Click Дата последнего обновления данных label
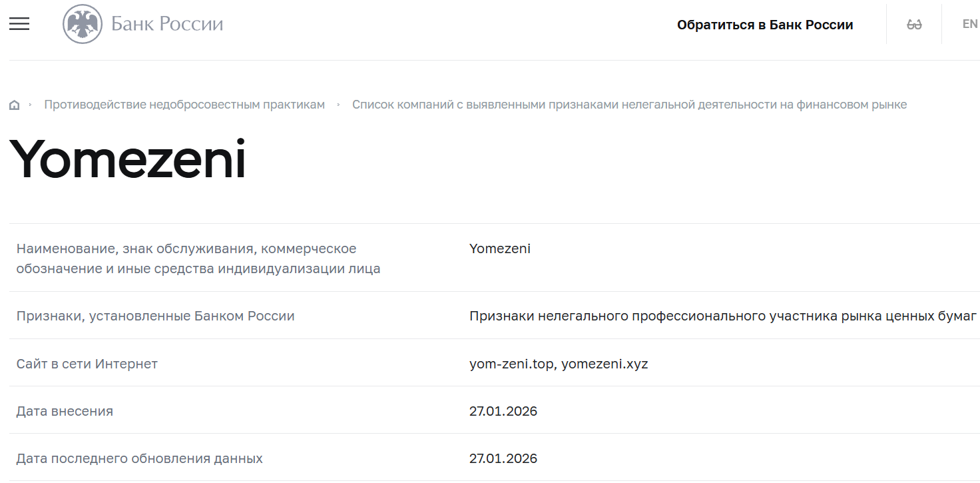980x483 pixels. point(138,458)
